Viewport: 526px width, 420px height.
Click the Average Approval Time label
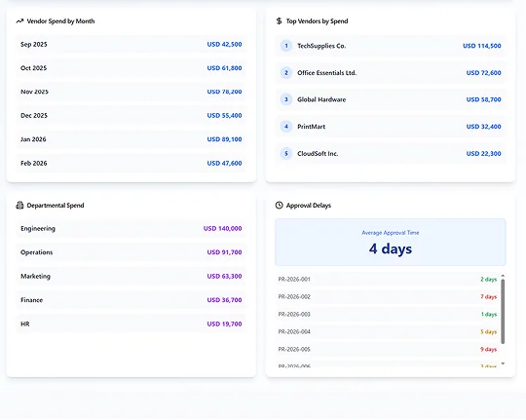[x=391, y=233]
